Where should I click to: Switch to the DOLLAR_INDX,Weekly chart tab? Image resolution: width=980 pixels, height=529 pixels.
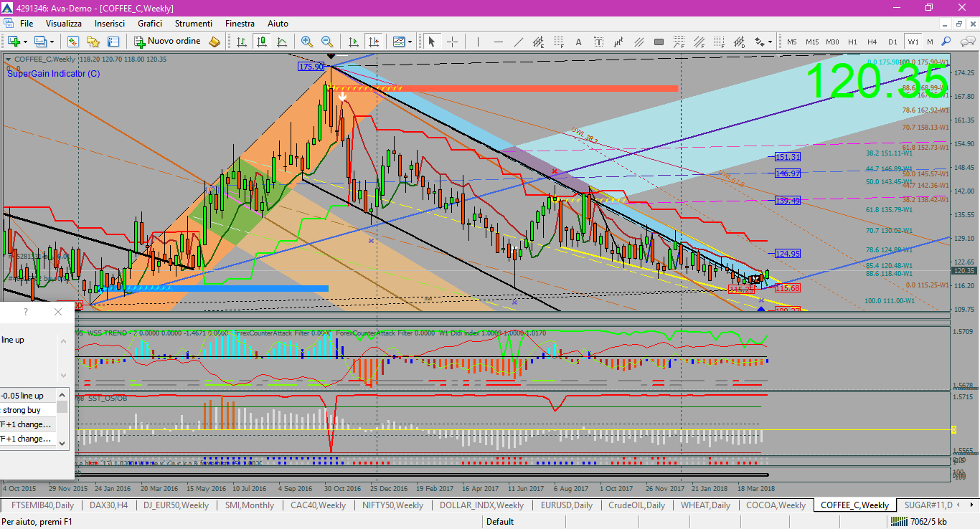point(481,505)
